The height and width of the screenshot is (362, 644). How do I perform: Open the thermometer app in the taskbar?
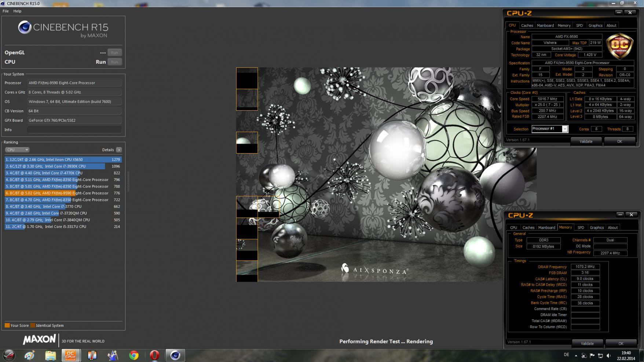coord(92,355)
